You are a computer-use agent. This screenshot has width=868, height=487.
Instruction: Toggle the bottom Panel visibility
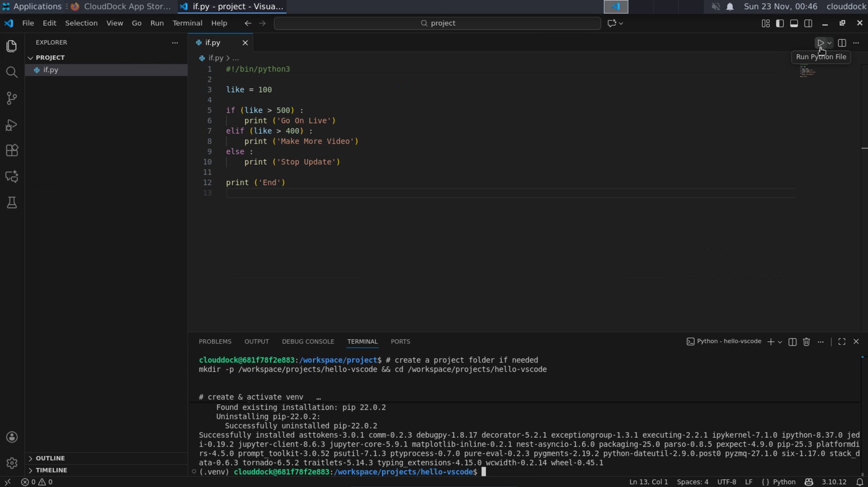pyautogui.click(x=794, y=23)
